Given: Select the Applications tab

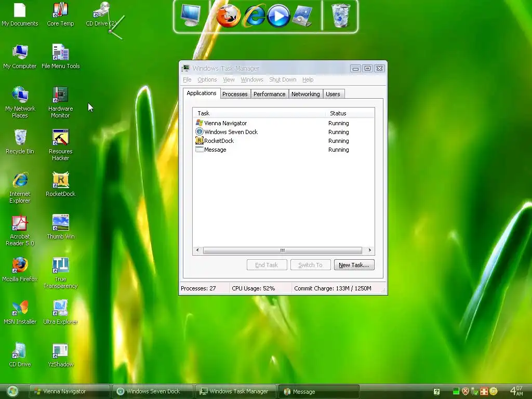Looking at the screenshot, I should click(x=202, y=93).
